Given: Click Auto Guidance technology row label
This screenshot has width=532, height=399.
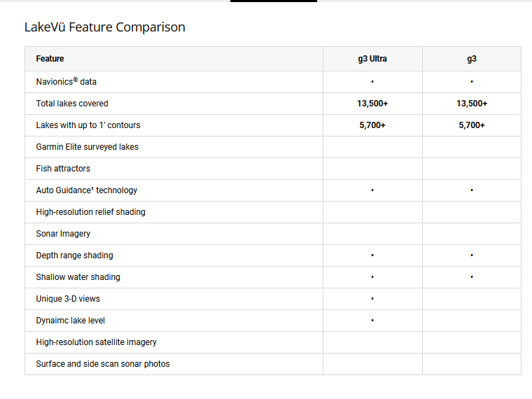Looking at the screenshot, I should [x=87, y=190].
